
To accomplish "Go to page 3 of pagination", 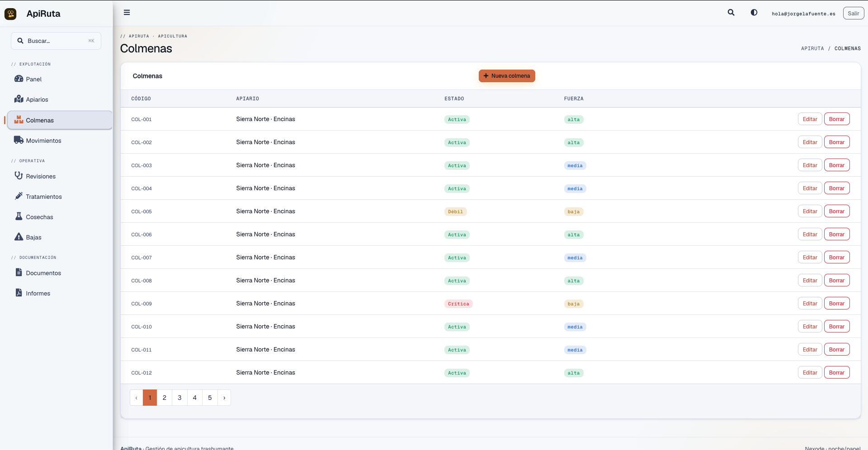I will (x=179, y=398).
